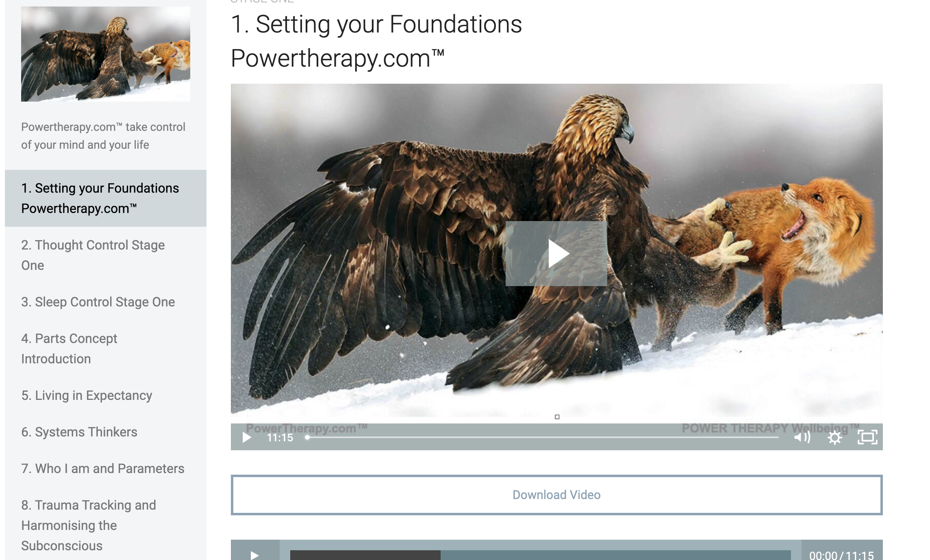Screen dimensions: 930x560
Task: Open video settings gear icon
Action: pos(834,438)
